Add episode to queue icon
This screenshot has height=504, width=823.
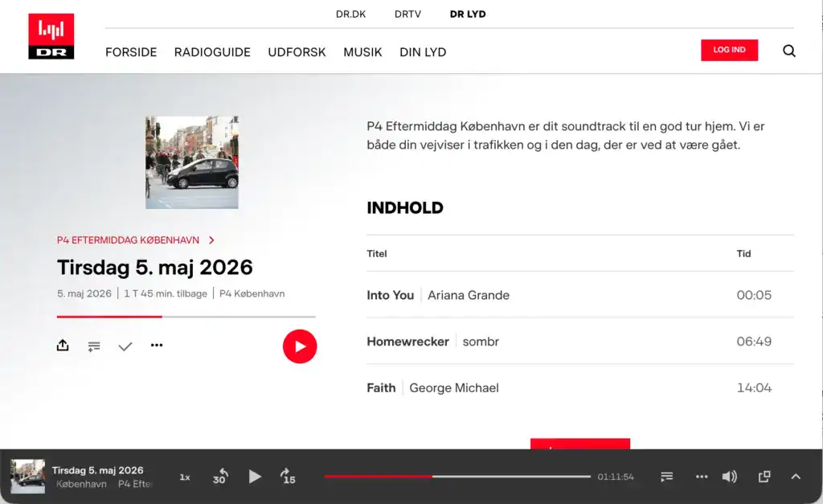94,346
